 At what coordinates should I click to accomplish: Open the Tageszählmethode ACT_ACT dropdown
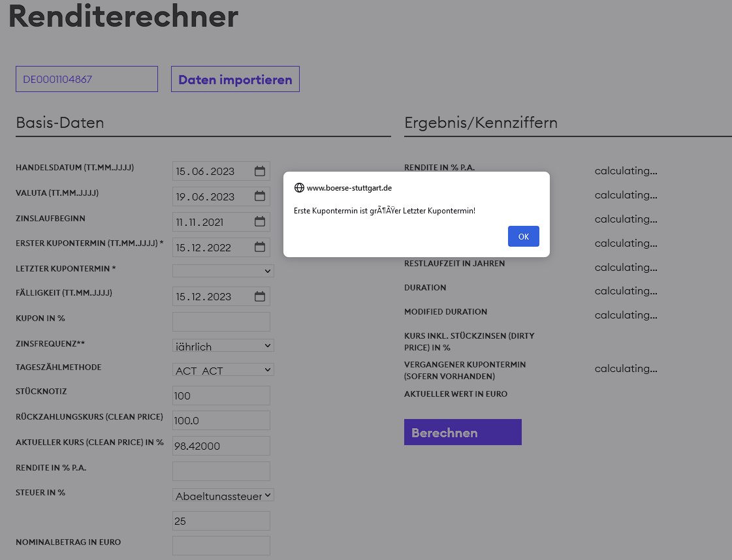click(x=223, y=369)
